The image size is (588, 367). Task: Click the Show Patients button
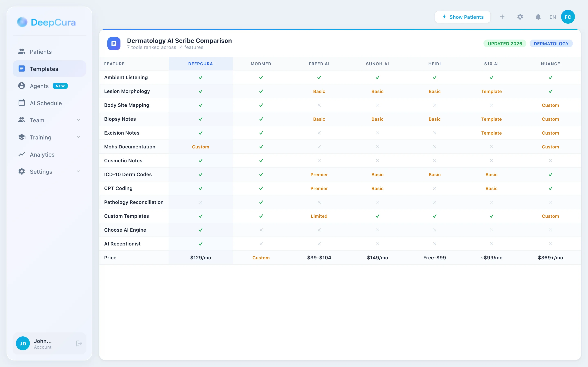[462, 17]
